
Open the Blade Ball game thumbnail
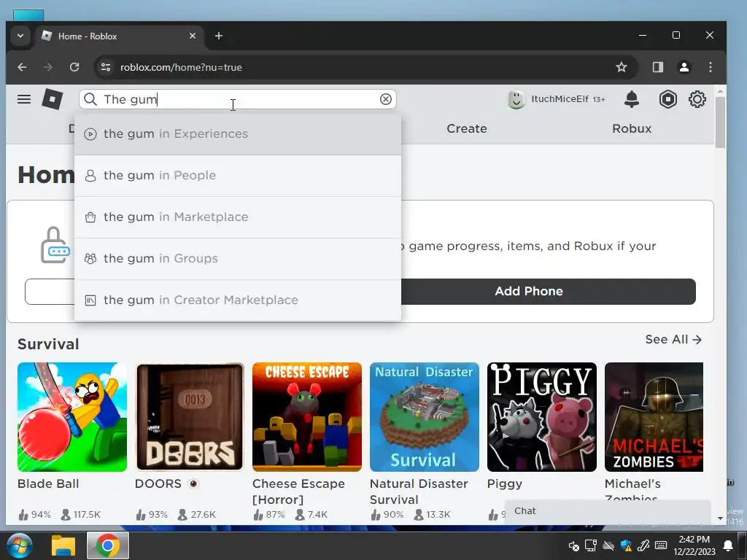pos(72,417)
